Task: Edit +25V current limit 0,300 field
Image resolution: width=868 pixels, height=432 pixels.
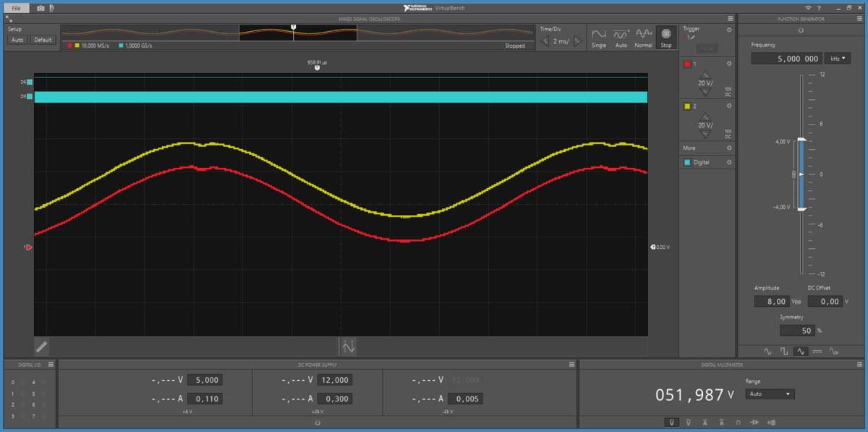Action: pyautogui.click(x=335, y=399)
